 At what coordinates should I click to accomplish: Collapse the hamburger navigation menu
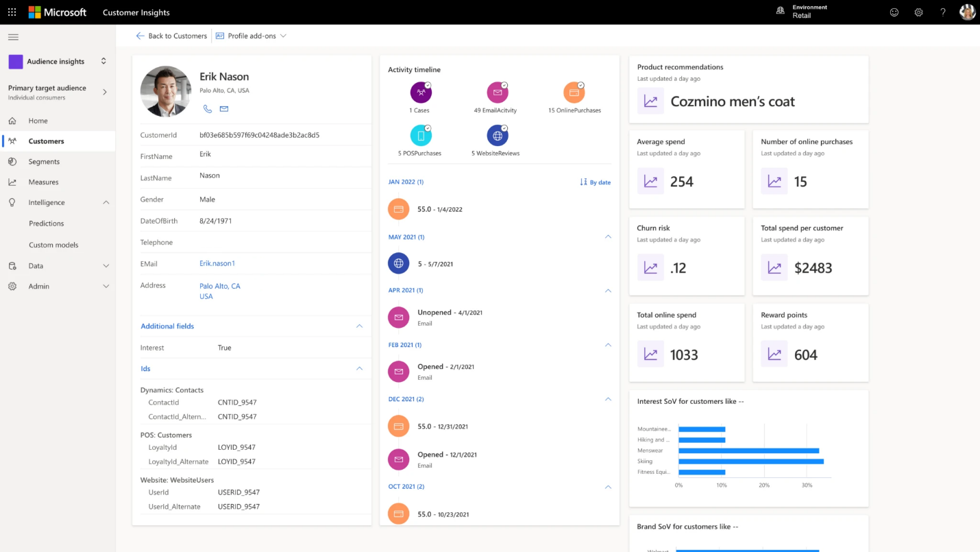point(13,37)
